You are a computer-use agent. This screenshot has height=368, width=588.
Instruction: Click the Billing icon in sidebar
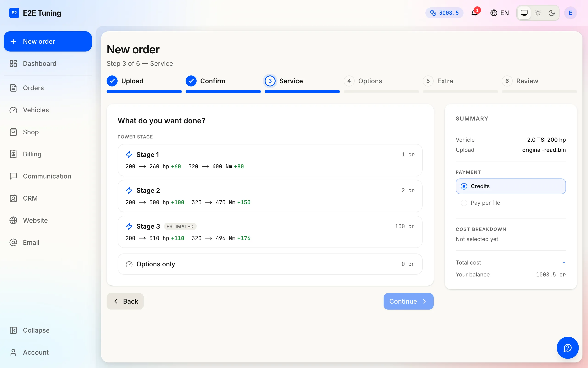[13, 154]
